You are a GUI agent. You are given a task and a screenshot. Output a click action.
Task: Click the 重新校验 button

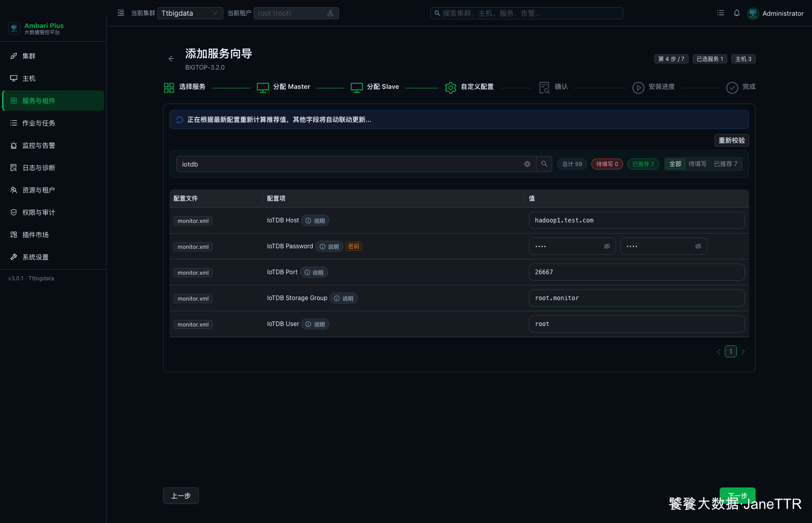(x=732, y=141)
